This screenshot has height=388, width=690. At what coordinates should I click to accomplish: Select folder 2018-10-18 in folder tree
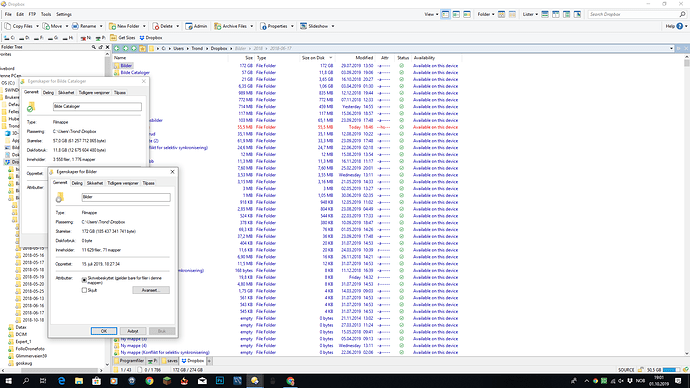coord(33,320)
